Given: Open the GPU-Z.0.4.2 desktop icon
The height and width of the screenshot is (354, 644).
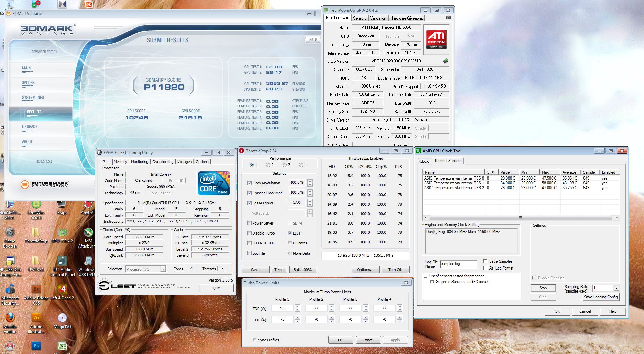Looking at the screenshot, I should click(62, 235).
